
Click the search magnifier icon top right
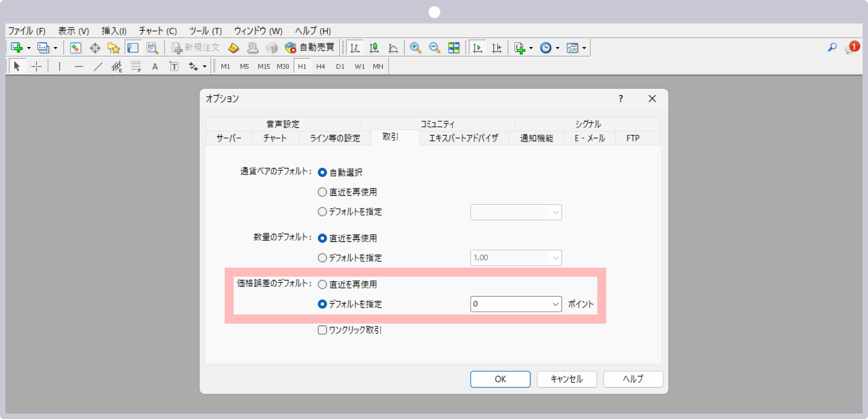pos(832,48)
